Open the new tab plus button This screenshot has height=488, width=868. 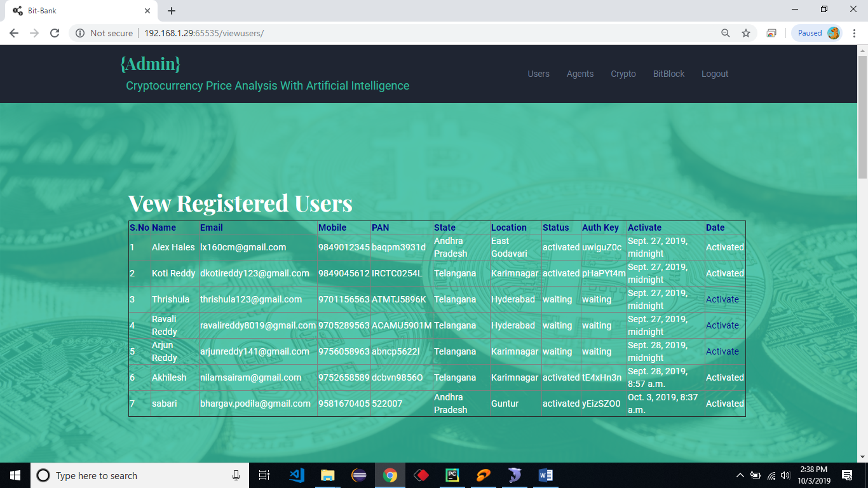[172, 11]
